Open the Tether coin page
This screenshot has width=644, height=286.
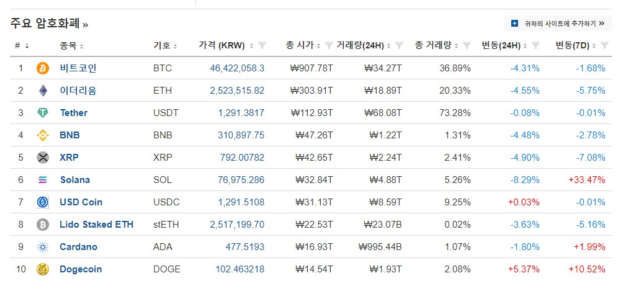(x=73, y=112)
